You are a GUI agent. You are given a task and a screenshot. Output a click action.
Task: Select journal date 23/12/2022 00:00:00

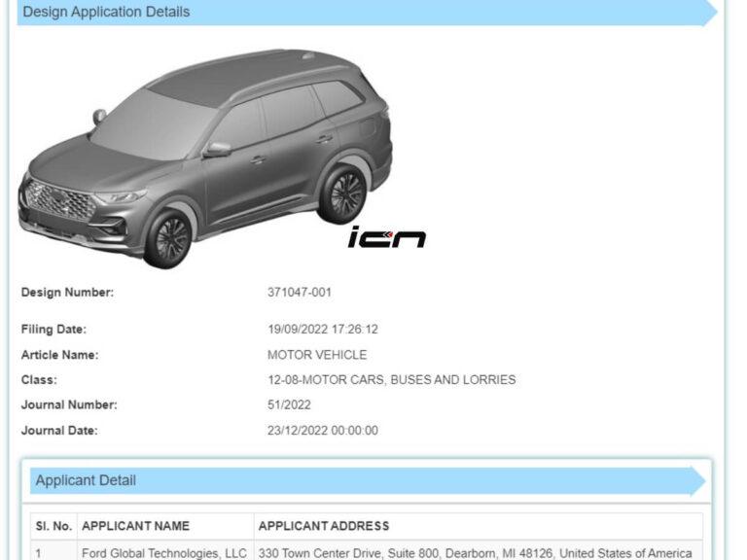coord(323,430)
